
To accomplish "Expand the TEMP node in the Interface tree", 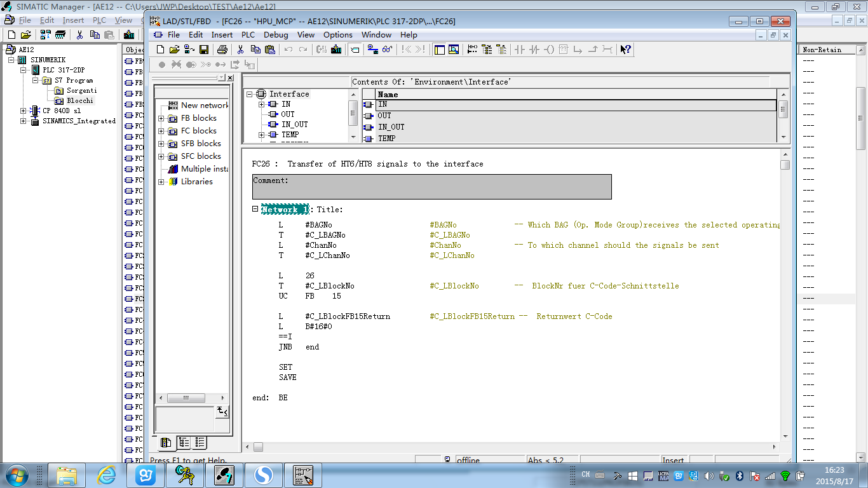I will pyautogui.click(x=261, y=135).
